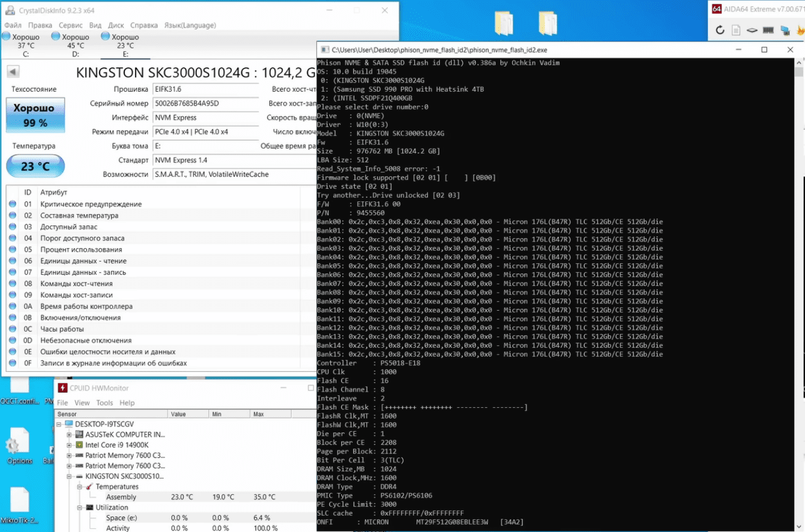Click the console vertical scrollbar up arrow
Image resolution: width=805 pixels, height=532 pixels.
point(799,63)
